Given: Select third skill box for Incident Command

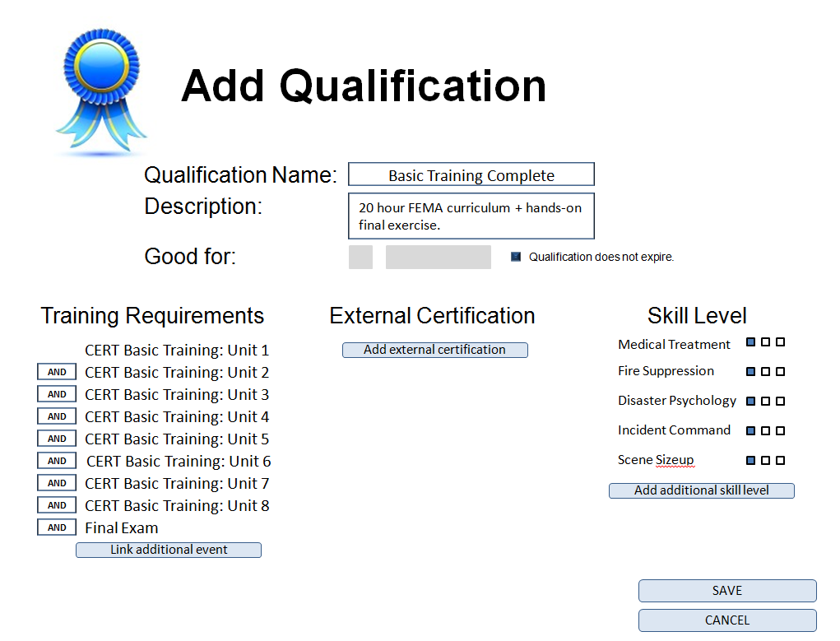Looking at the screenshot, I should (x=781, y=430).
